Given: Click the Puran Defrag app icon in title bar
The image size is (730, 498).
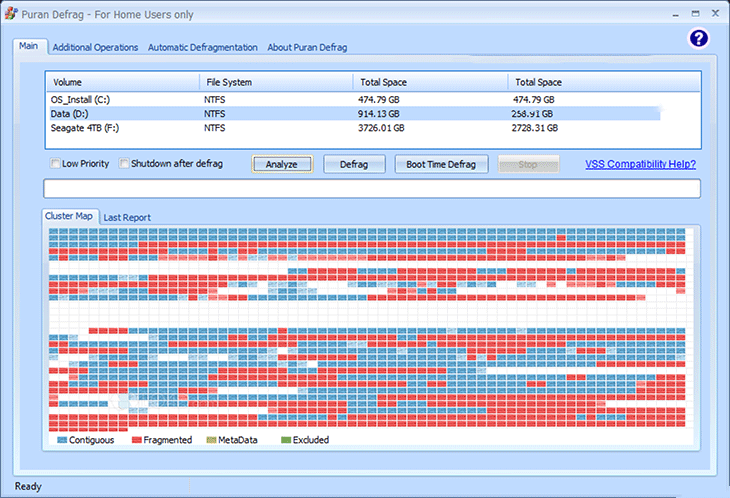Looking at the screenshot, I should [x=11, y=13].
